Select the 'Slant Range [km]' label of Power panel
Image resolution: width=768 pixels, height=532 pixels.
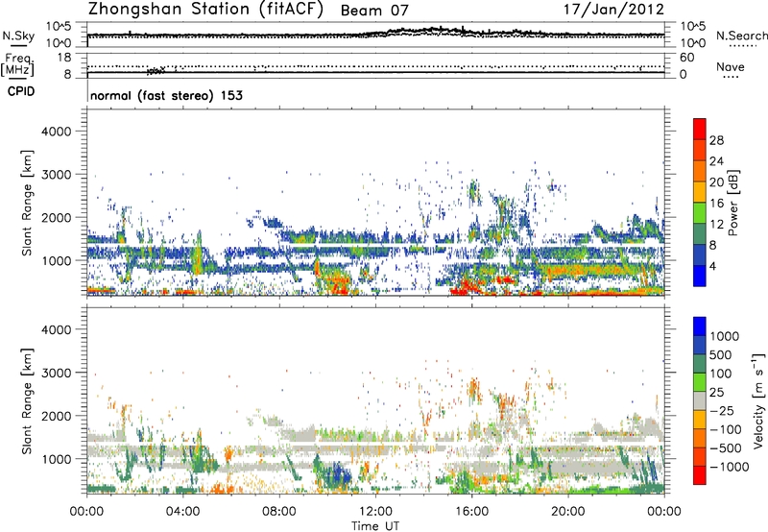(27, 203)
